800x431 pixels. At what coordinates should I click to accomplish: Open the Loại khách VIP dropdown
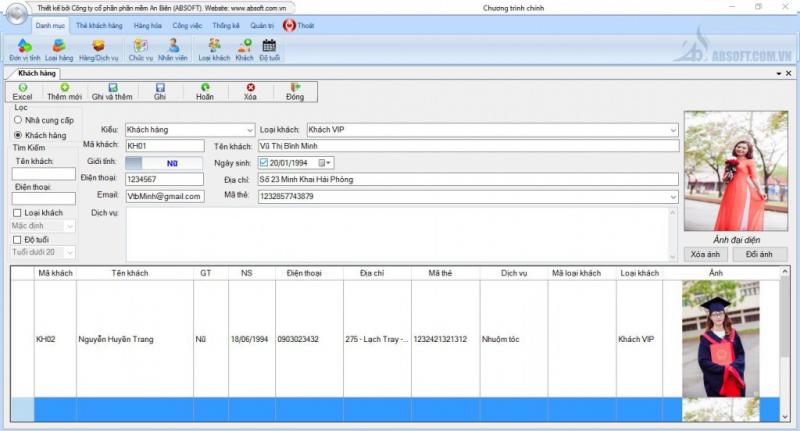[671, 130]
